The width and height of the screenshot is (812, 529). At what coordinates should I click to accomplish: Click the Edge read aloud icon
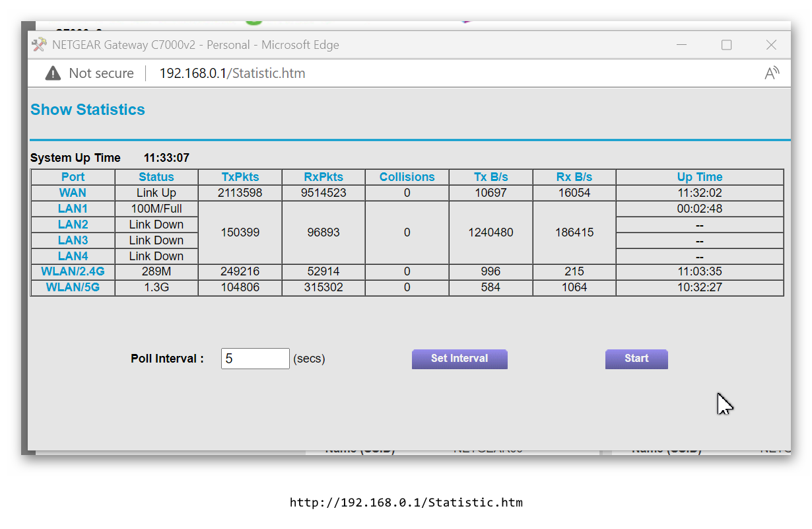point(772,73)
